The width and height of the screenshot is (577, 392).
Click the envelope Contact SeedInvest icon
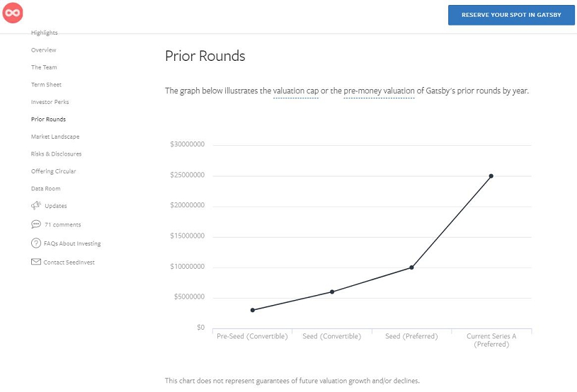[36, 262]
